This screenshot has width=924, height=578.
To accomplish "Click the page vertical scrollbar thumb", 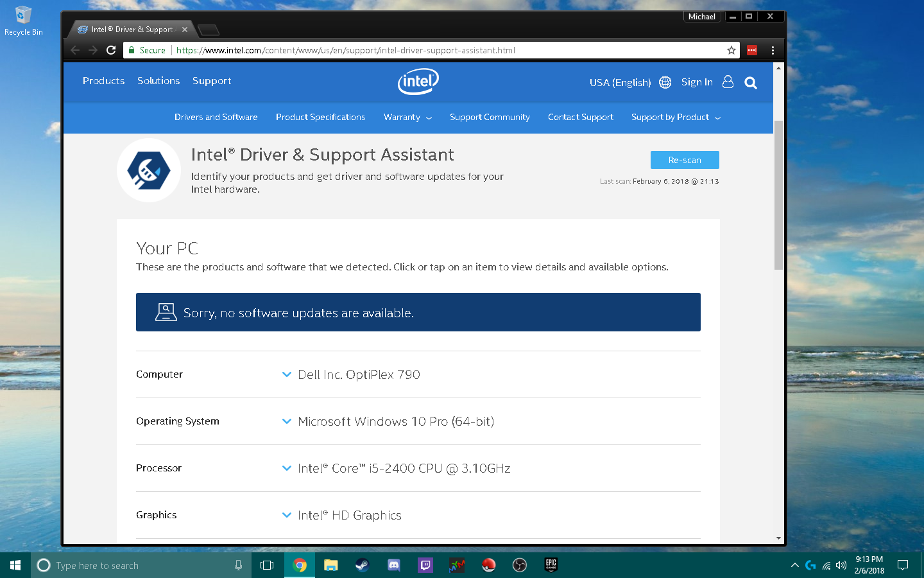I will 778,195.
